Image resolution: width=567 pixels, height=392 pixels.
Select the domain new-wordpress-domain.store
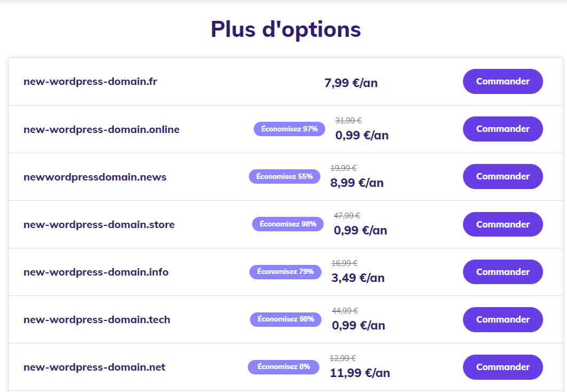point(99,224)
